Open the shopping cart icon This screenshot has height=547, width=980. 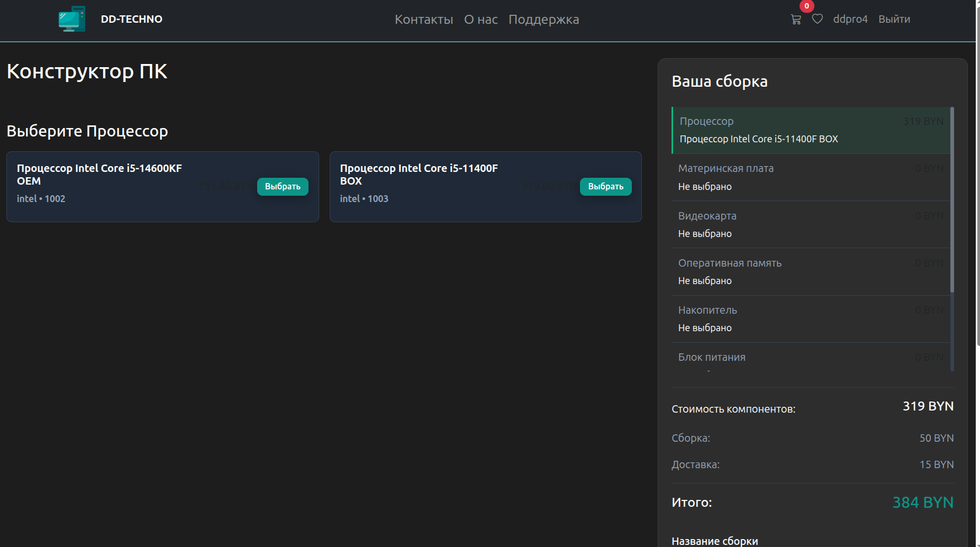[796, 20]
